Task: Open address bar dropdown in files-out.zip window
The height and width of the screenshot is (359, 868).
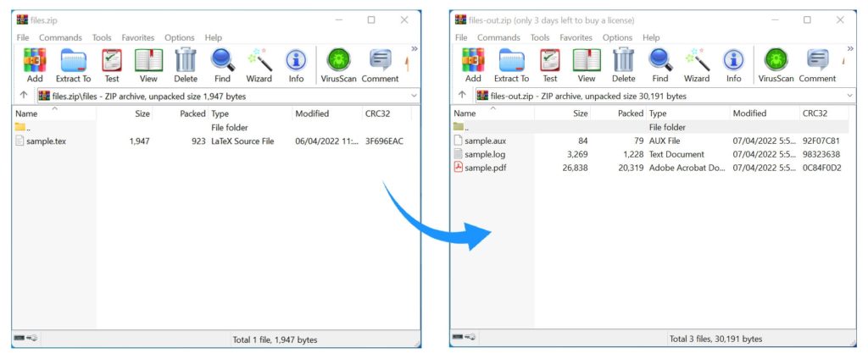Action: pyautogui.click(x=850, y=96)
